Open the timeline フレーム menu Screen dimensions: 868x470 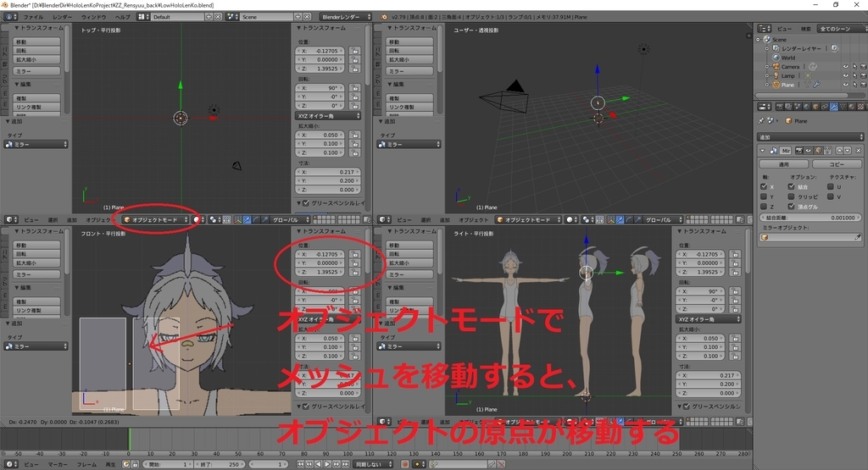click(86, 464)
